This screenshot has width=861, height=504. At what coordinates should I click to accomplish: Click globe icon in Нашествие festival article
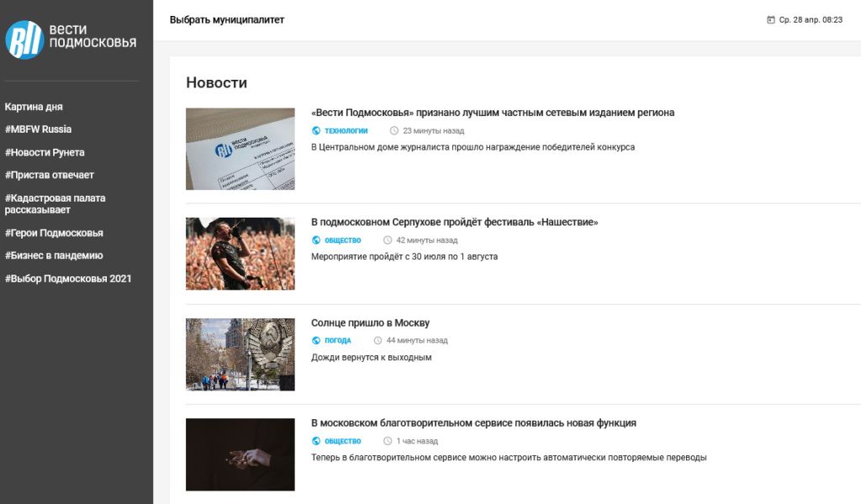316,240
